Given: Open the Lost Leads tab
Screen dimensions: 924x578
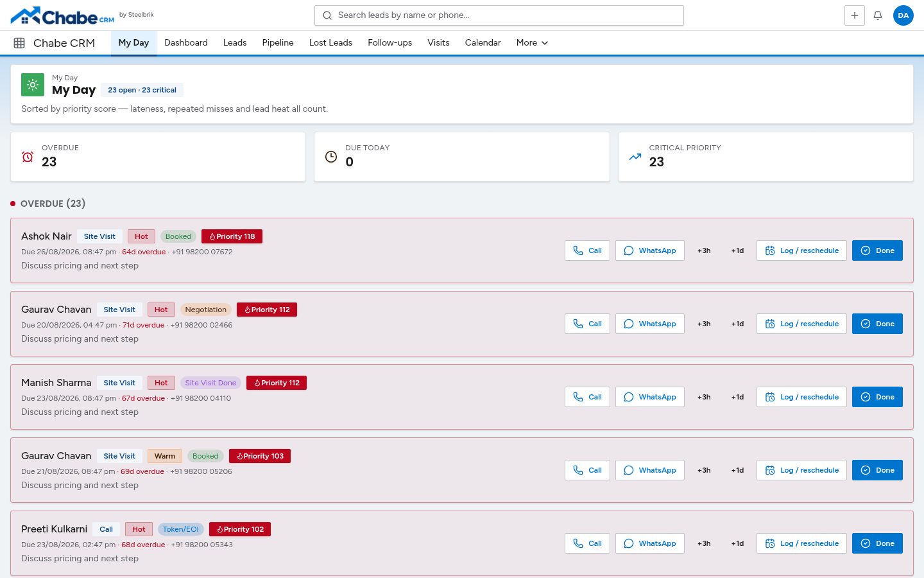Looking at the screenshot, I should click(x=330, y=43).
